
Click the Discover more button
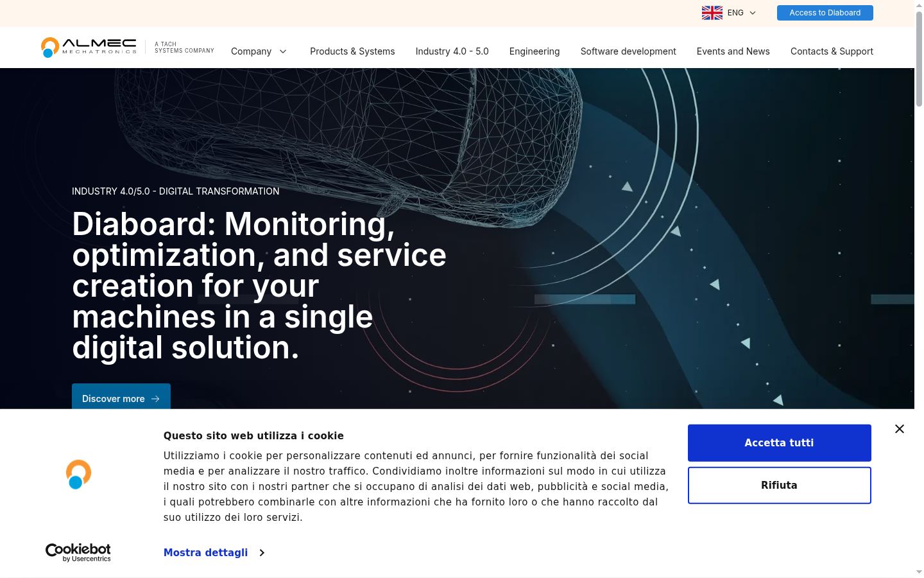point(121,397)
